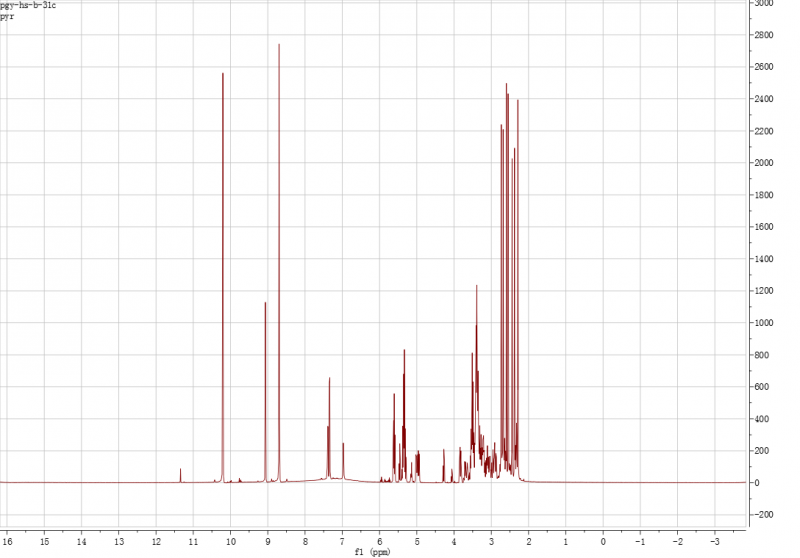
Task: Click x-axis tick label 16
Action: click(x=7, y=542)
